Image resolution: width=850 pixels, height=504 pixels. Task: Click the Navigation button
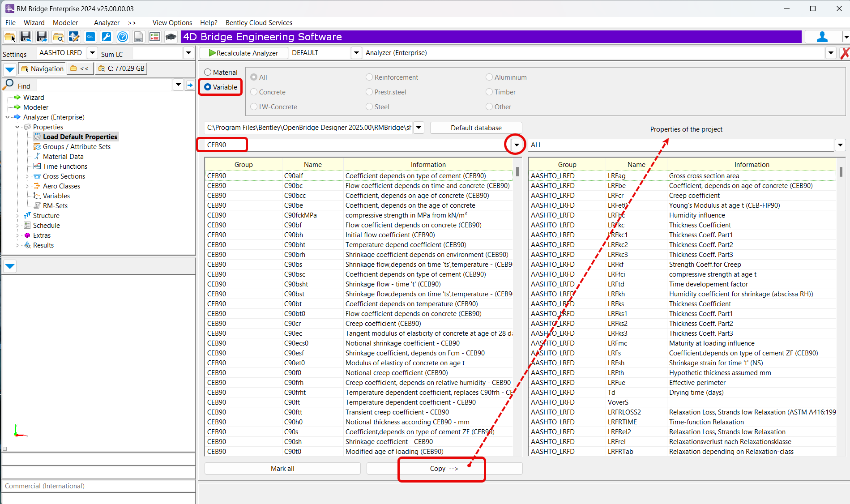pyautogui.click(x=43, y=68)
